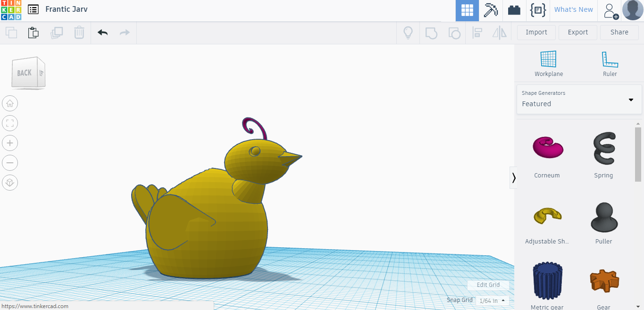The width and height of the screenshot is (644, 310).
Task: Open the Tinkercad logo home link
Action: [x=11, y=10]
